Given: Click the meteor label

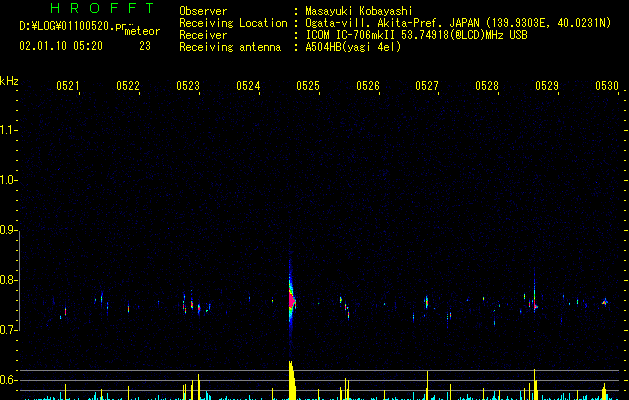Looking at the screenshot, I should tap(142, 31).
